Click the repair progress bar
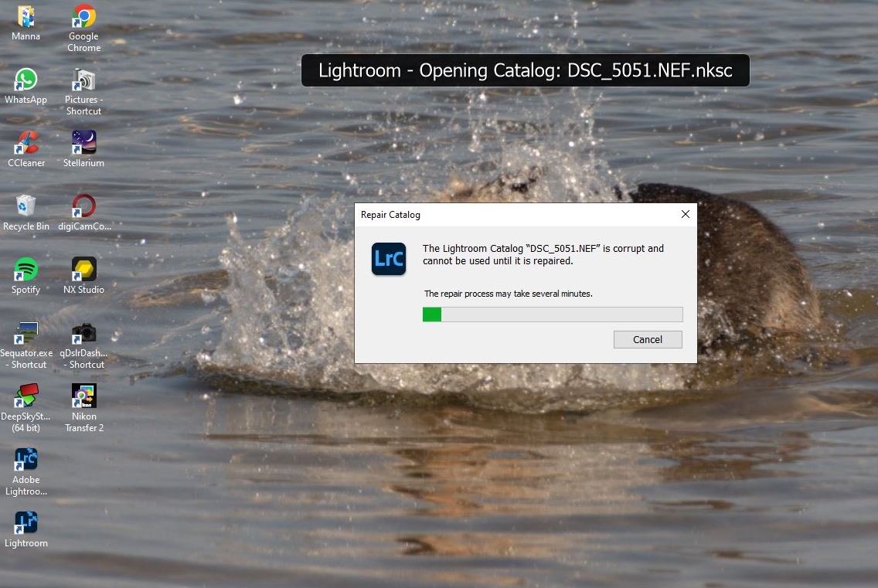This screenshot has height=588, width=878. (553, 314)
